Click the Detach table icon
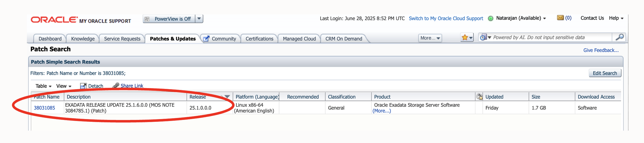 coord(83,86)
